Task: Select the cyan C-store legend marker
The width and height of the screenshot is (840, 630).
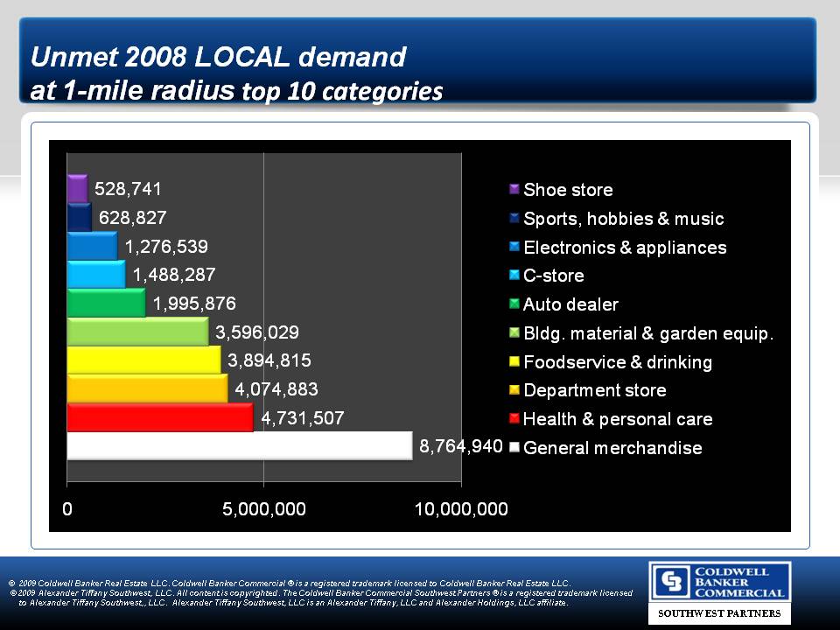Action: pyautogui.click(x=514, y=276)
